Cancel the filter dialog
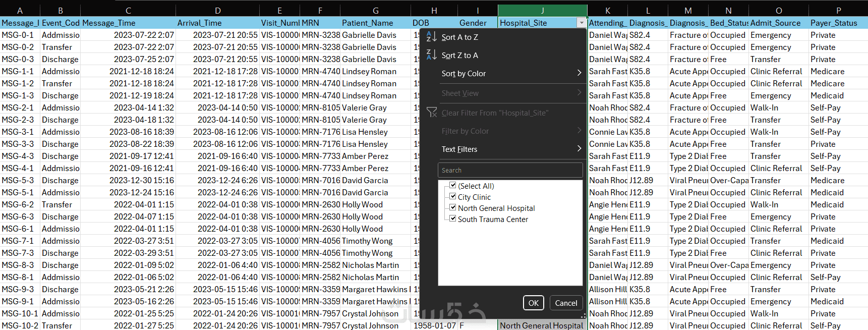This screenshot has width=868, height=330. tap(566, 303)
